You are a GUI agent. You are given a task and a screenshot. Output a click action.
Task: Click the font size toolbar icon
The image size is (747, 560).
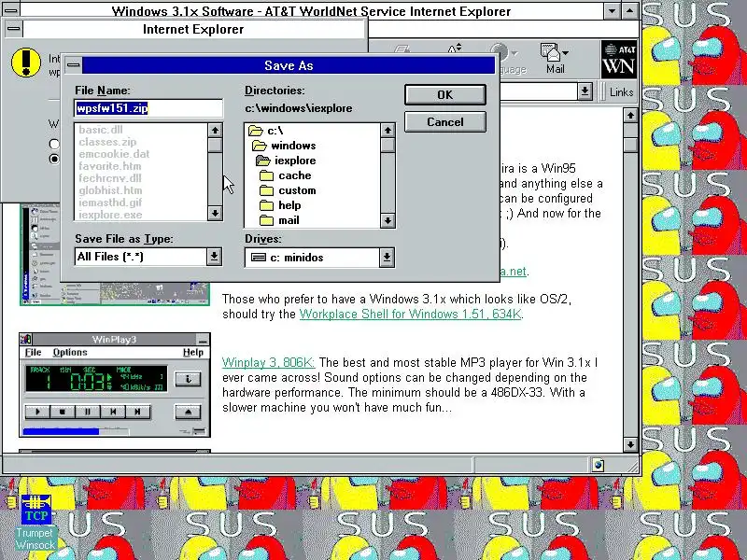coord(455,48)
